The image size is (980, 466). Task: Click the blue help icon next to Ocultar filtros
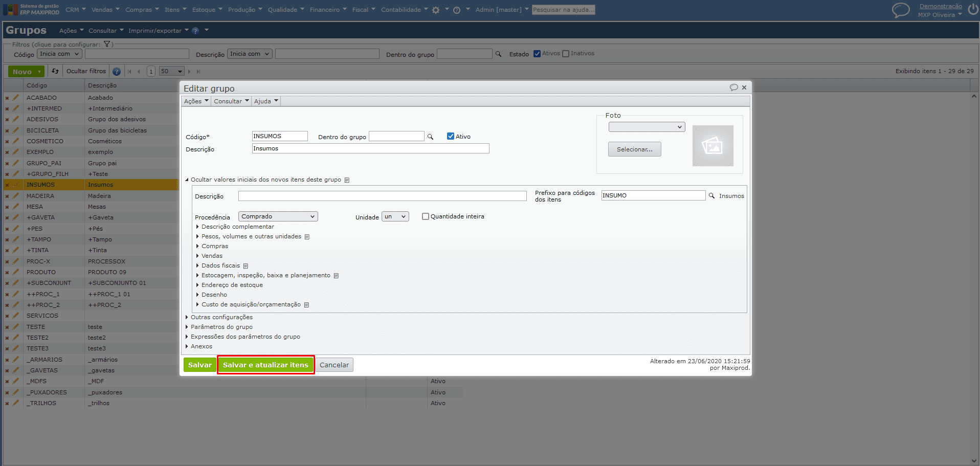click(117, 72)
